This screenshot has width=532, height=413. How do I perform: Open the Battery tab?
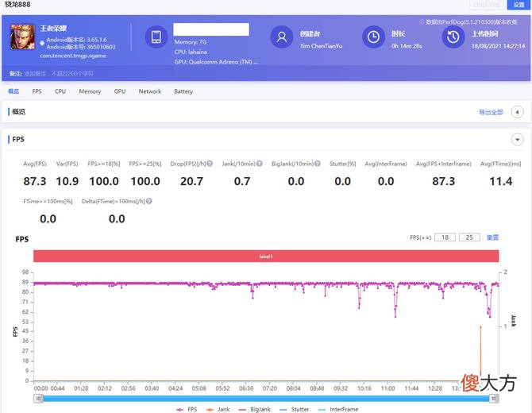pyautogui.click(x=183, y=91)
